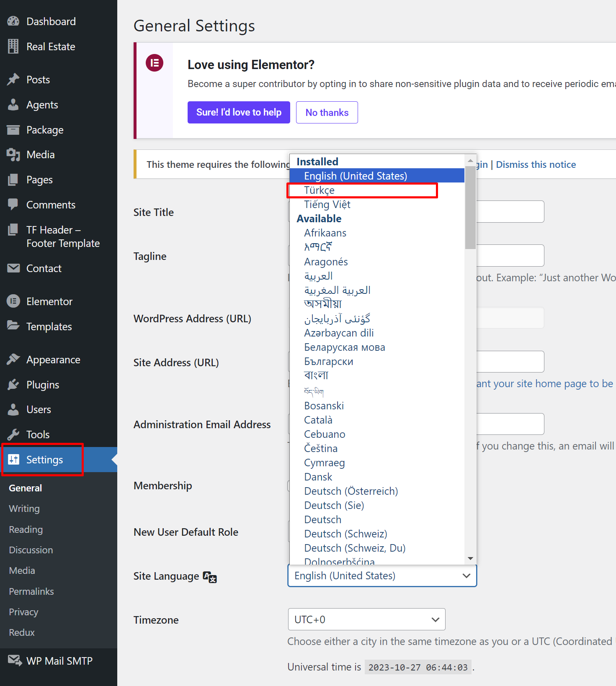Image resolution: width=616 pixels, height=686 pixels.
Task: Choose Aragonés language option
Action: point(377,262)
